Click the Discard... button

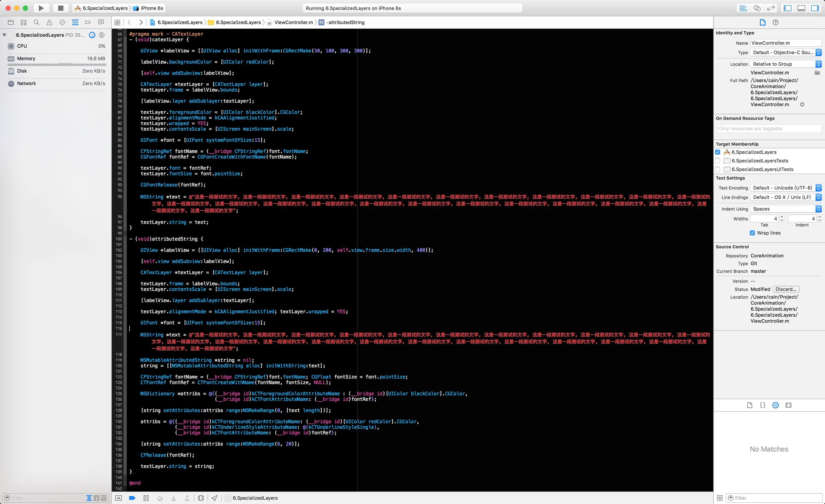click(x=785, y=289)
